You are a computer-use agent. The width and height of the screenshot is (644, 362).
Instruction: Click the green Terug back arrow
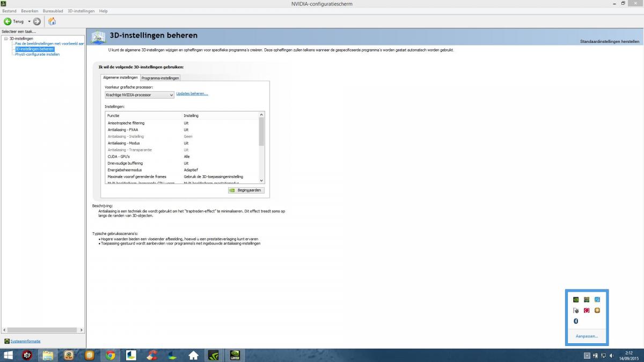click(x=8, y=21)
